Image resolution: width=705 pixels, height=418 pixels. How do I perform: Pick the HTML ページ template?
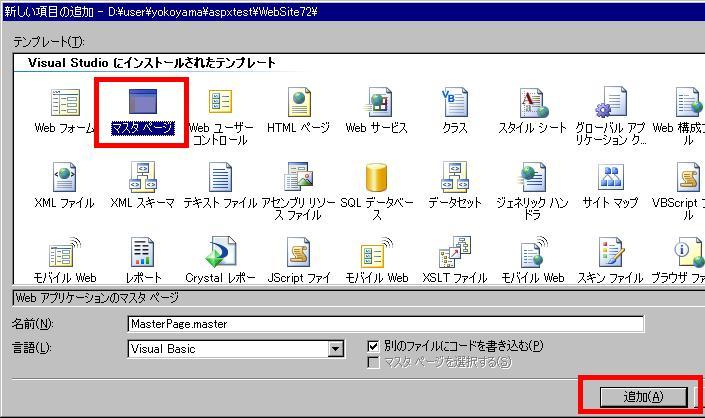299,111
